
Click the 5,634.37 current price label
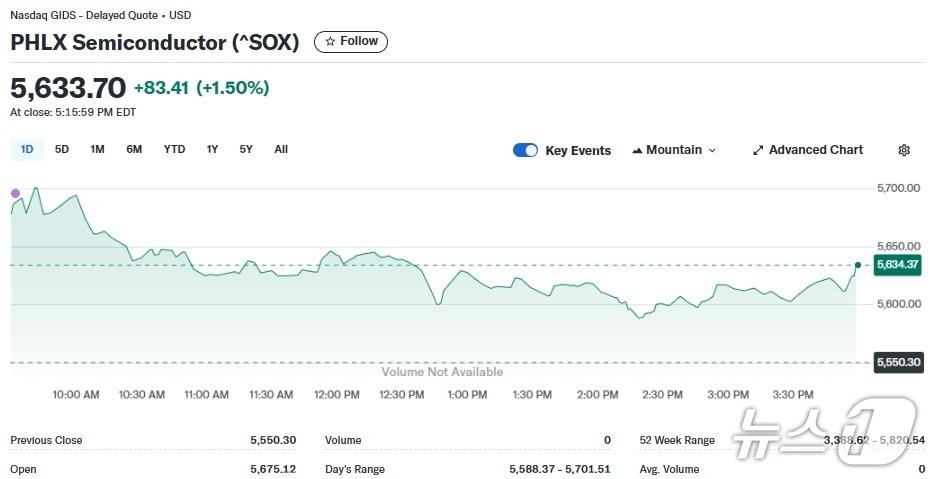897,264
